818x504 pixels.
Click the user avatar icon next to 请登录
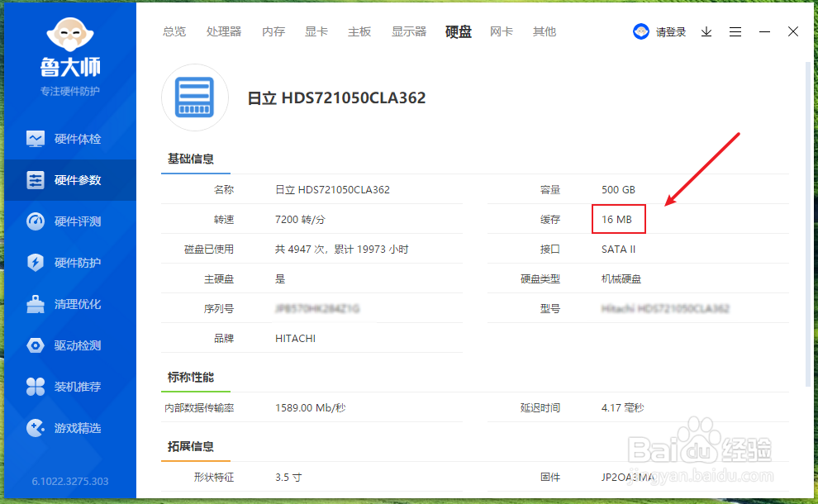tap(640, 32)
